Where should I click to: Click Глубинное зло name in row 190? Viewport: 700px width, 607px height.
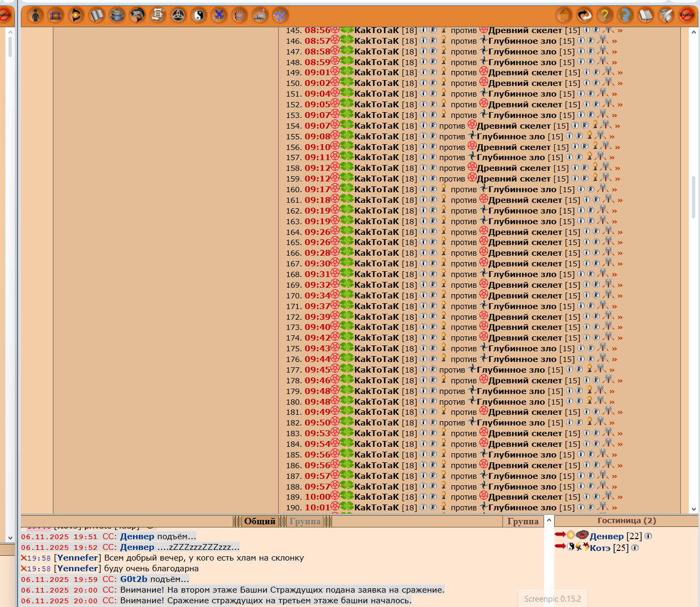pyautogui.click(x=523, y=508)
